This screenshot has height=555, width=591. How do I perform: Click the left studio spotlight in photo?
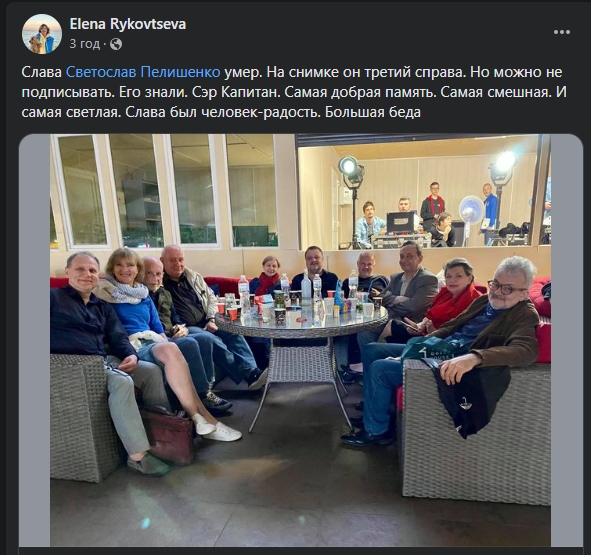pos(351,170)
